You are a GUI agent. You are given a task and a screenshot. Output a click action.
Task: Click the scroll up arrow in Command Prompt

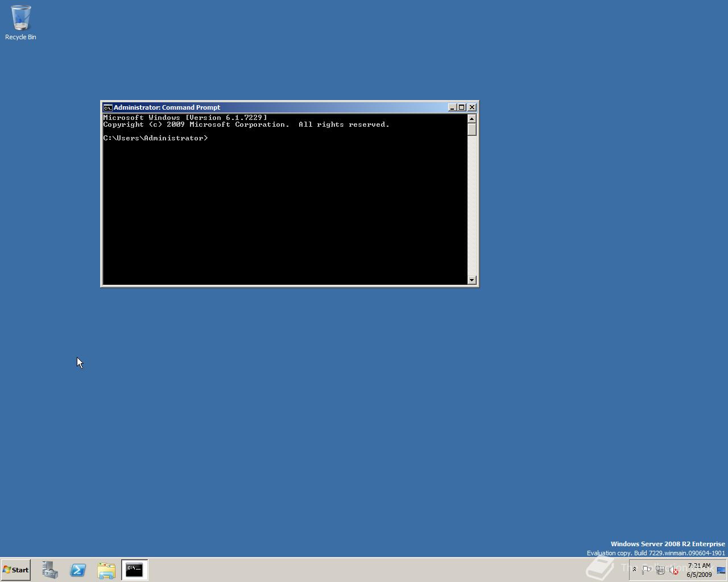point(471,118)
